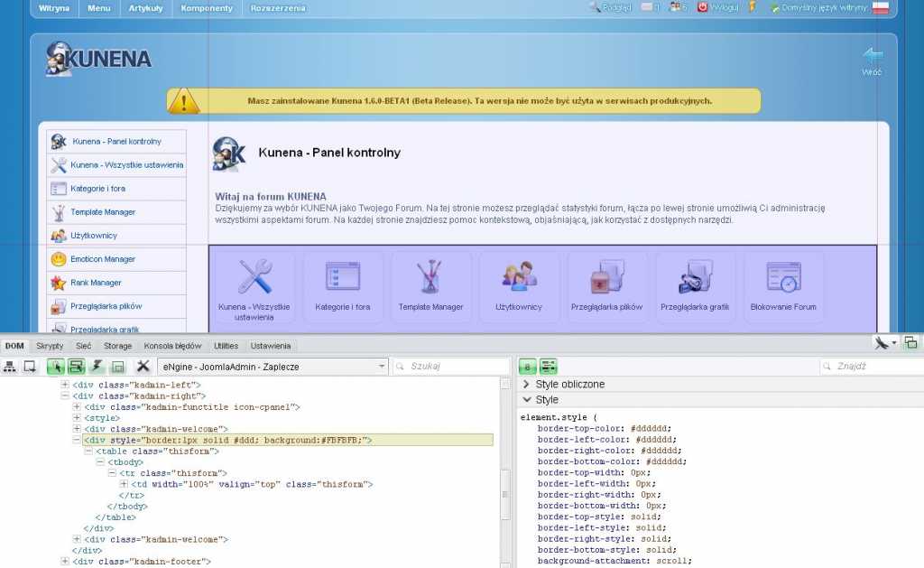Toggle the green highlight button beside the cursor tool
Screen dimensions: 924x568
pyautogui.click(x=76, y=367)
